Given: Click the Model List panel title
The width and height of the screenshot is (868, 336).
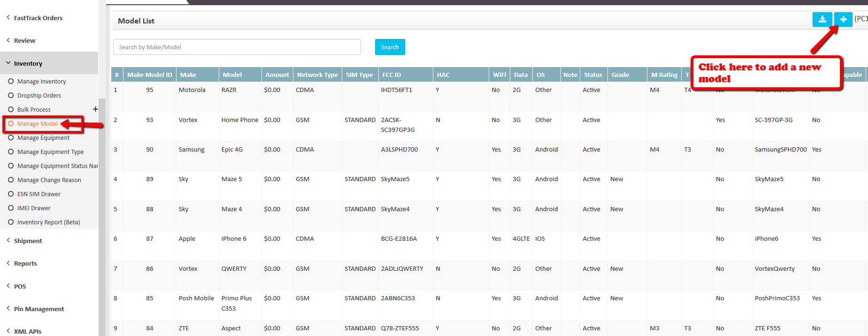Looking at the screenshot, I should (136, 21).
